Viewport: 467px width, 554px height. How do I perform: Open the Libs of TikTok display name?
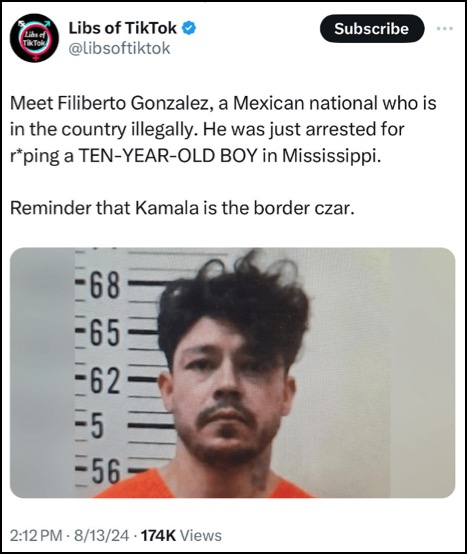pyautogui.click(x=123, y=28)
